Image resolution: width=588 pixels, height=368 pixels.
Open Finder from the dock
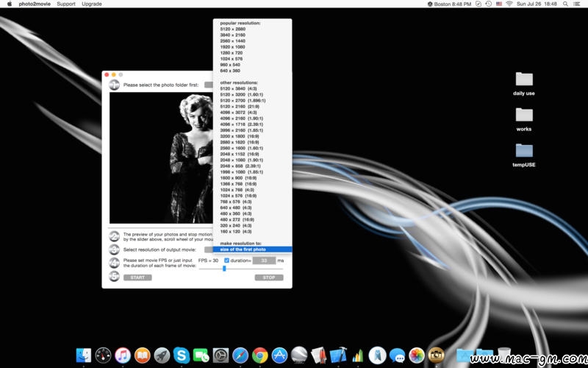[84, 355]
